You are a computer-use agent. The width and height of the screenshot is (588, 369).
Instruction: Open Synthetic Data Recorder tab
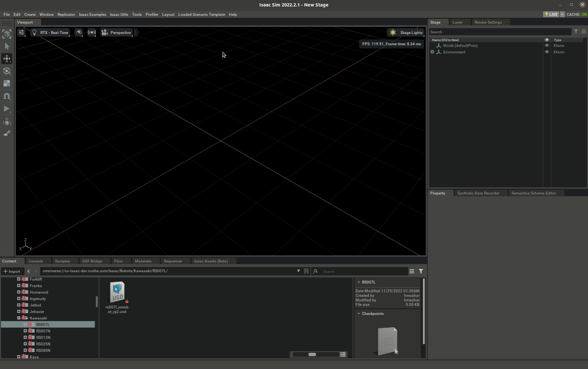point(478,193)
